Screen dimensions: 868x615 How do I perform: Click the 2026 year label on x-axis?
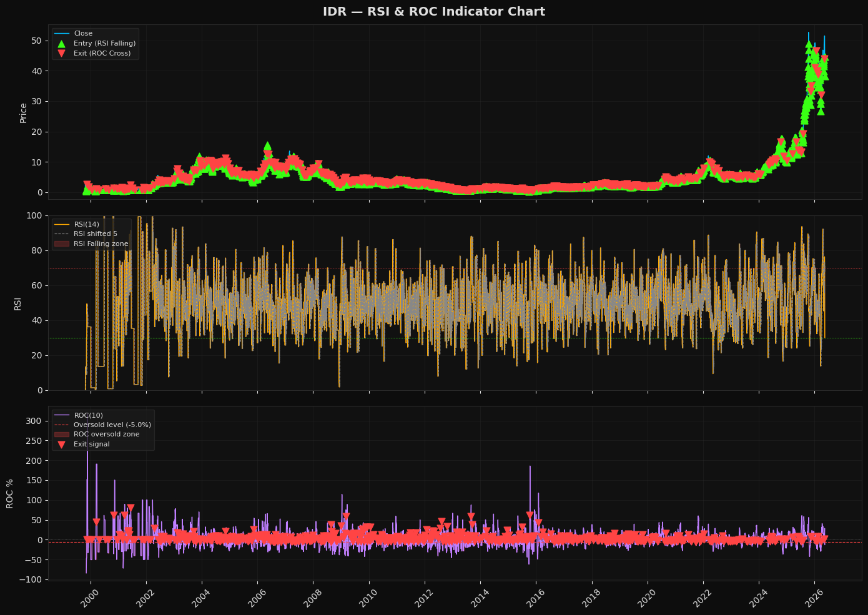click(x=814, y=598)
